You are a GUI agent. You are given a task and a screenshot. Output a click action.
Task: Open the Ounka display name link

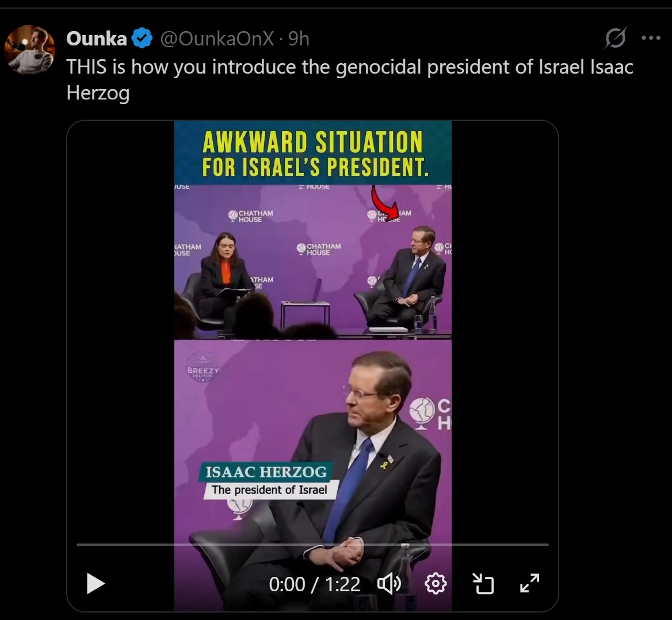[x=97, y=39]
